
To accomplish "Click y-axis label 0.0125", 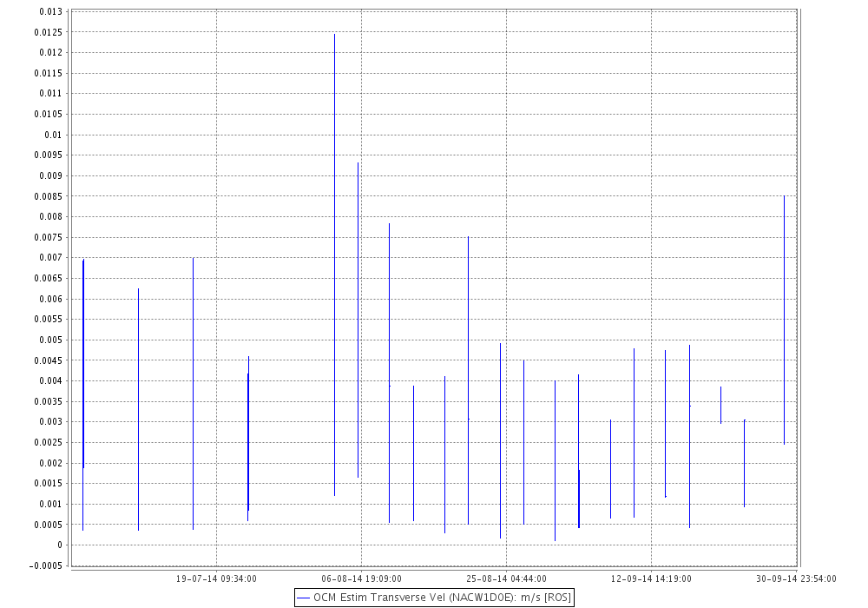I will pos(48,32).
